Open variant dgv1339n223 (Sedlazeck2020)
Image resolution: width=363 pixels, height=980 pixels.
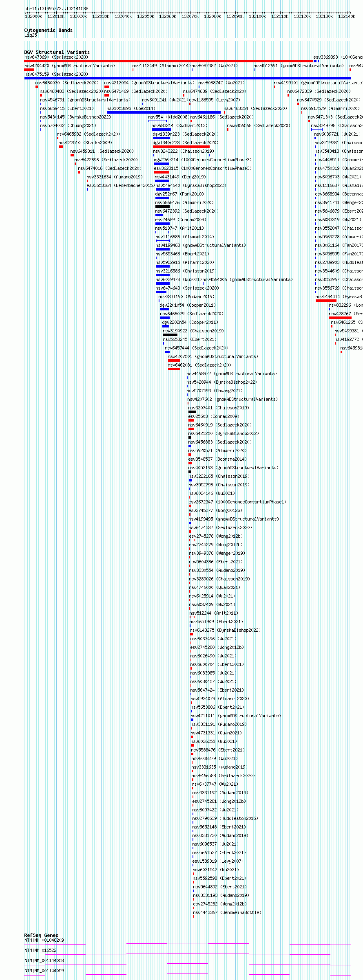click(x=186, y=134)
